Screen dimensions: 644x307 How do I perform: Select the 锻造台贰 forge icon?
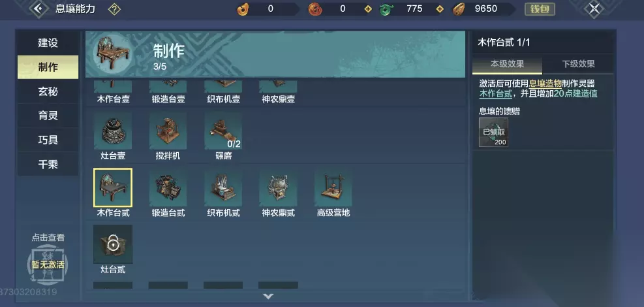[x=168, y=187]
